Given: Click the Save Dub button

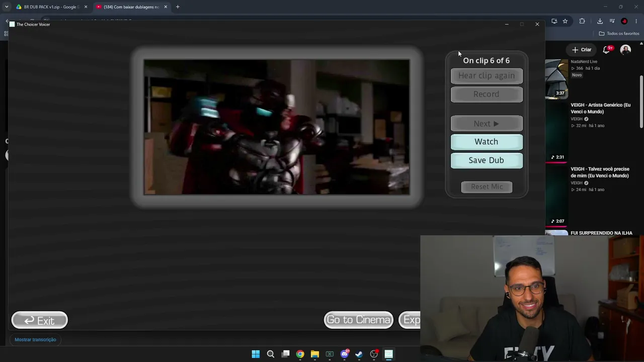Looking at the screenshot, I should pyautogui.click(x=487, y=160).
